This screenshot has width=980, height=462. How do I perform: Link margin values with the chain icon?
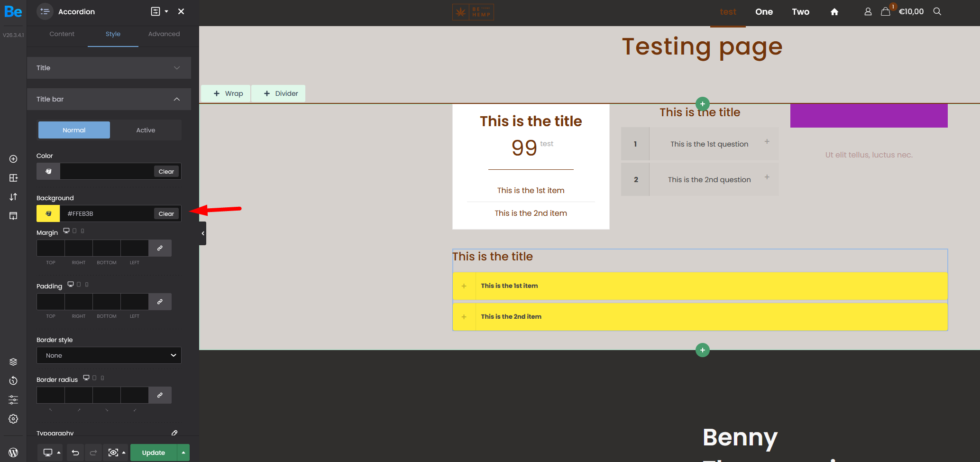[160, 248]
